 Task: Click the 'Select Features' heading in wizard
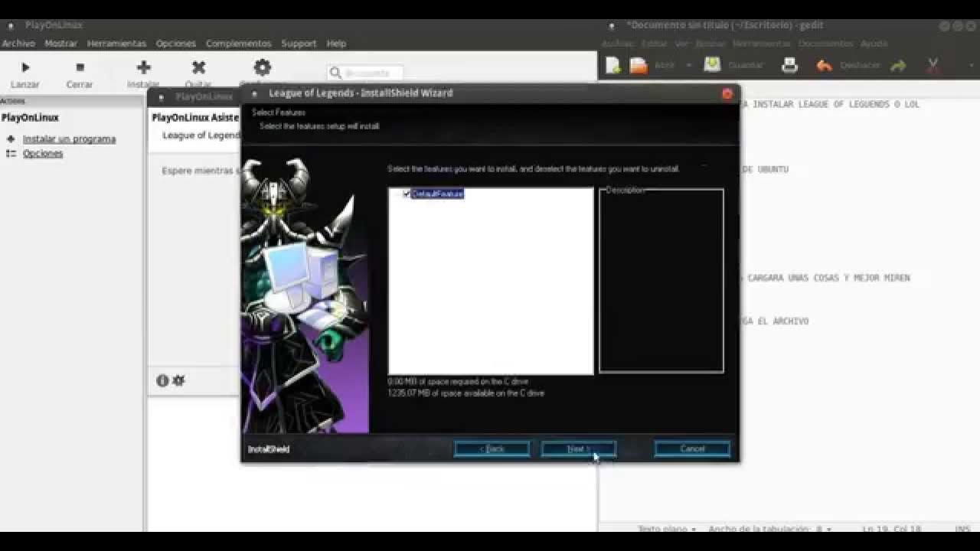pos(279,112)
